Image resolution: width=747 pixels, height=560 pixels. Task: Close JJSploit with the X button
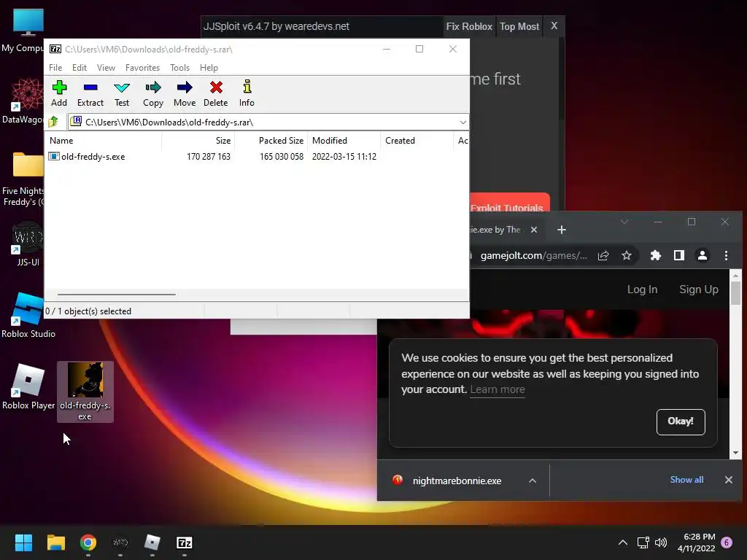pos(554,26)
